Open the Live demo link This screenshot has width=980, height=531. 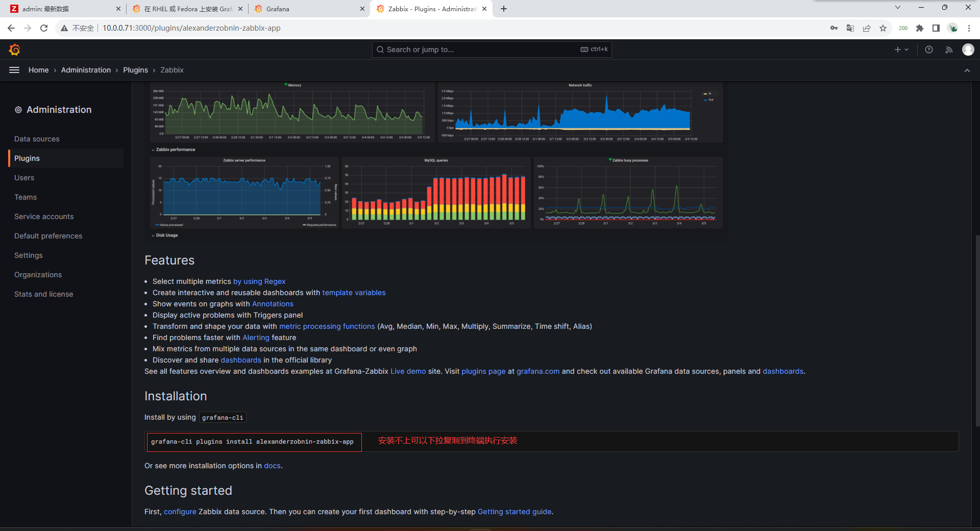coord(408,371)
